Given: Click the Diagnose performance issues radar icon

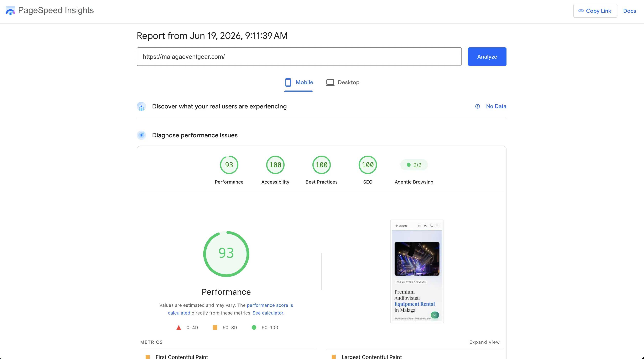Looking at the screenshot, I should pyautogui.click(x=141, y=135).
